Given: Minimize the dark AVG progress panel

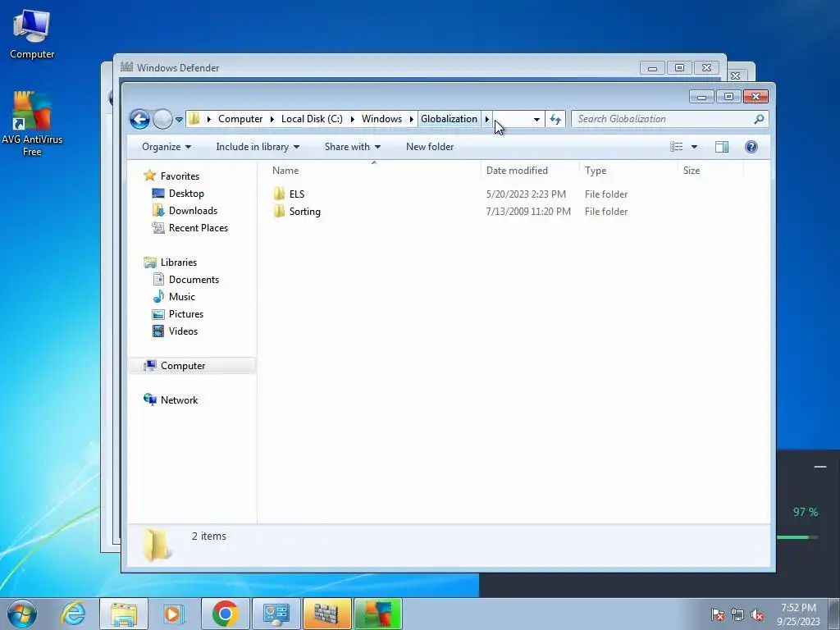Looking at the screenshot, I should (819, 467).
